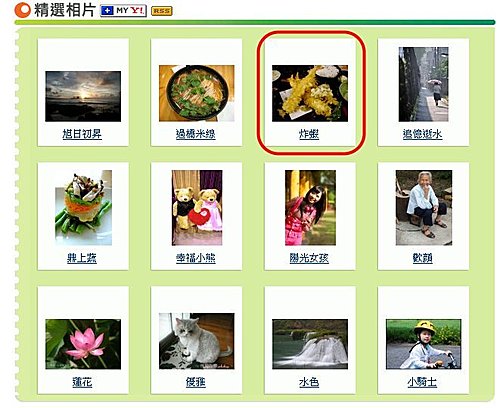The height and width of the screenshot is (408, 500).
Task: Click the Add to My Y! button
Action: [x=123, y=11]
